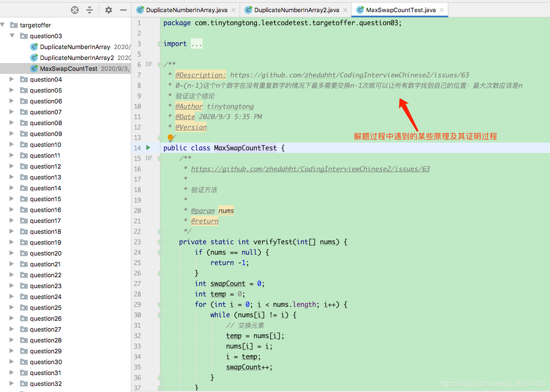Hide the project panel with minus icon
Image resolution: width=550 pixels, height=392 pixels.
pyautogui.click(x=123, y=10)
